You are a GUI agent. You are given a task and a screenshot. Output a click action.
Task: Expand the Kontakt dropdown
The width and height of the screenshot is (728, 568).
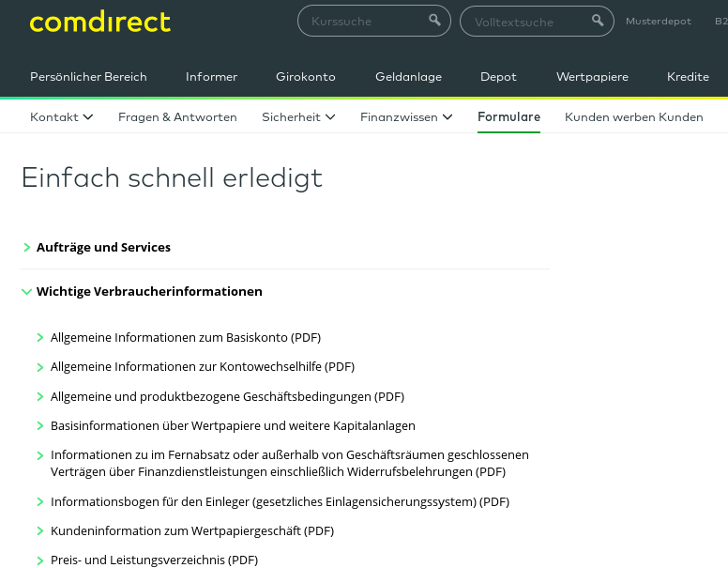pos(61,117)
